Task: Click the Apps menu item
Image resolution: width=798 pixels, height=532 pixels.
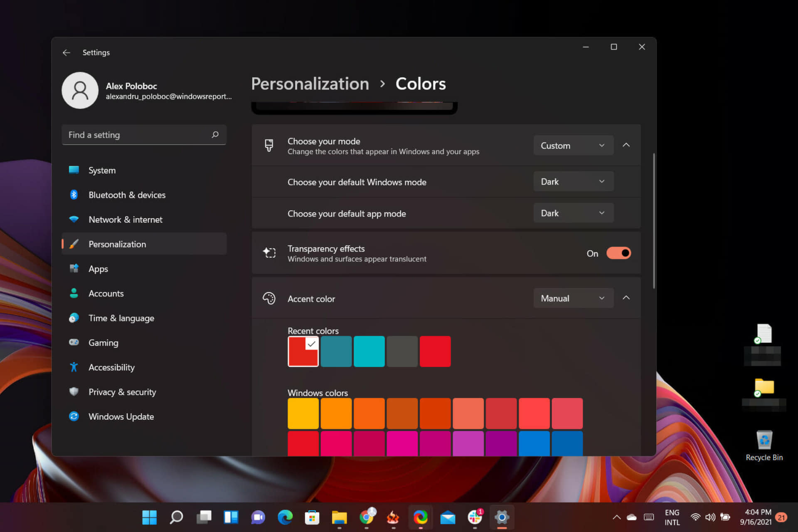Action: tap(98, 268)
